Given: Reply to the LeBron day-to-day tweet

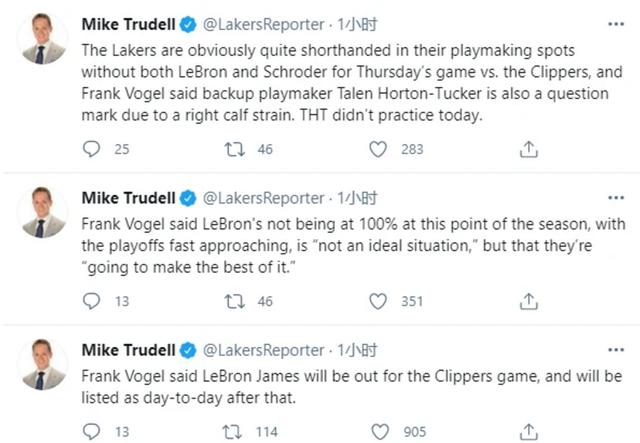Looking at the screenshot, I should 91,431.
